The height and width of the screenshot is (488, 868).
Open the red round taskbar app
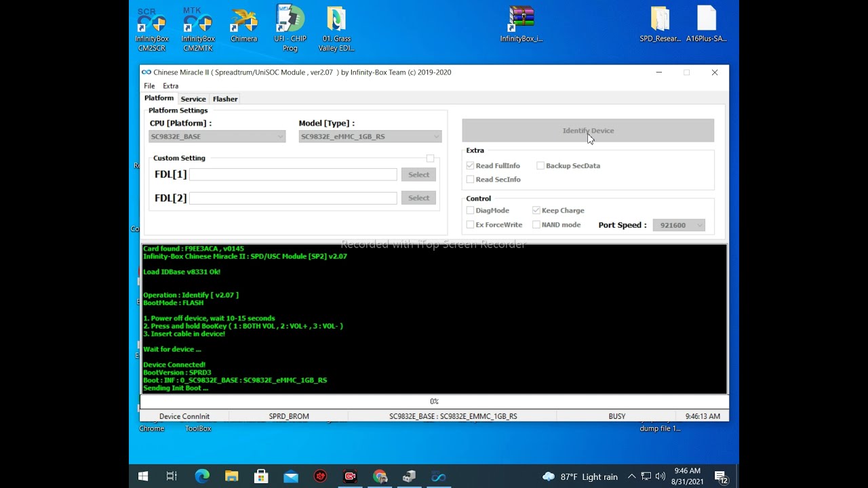(321, 476)
